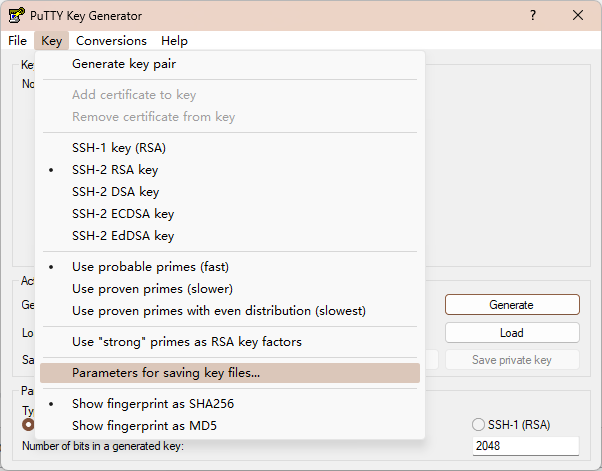Click the question mark help button in title bar
Viewport: 602px width, 471px height.
coord(531,16)
